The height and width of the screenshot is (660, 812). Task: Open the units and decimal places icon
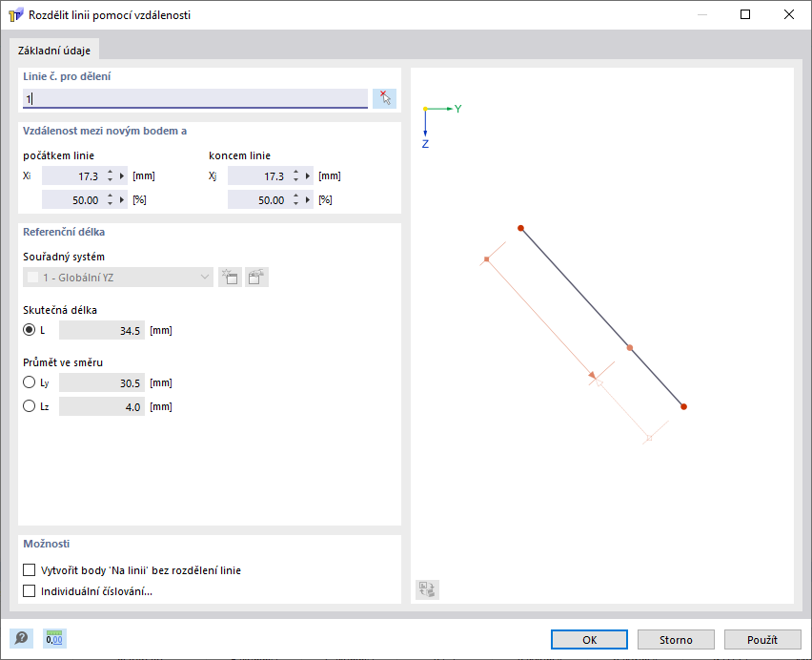click(54, 638)
